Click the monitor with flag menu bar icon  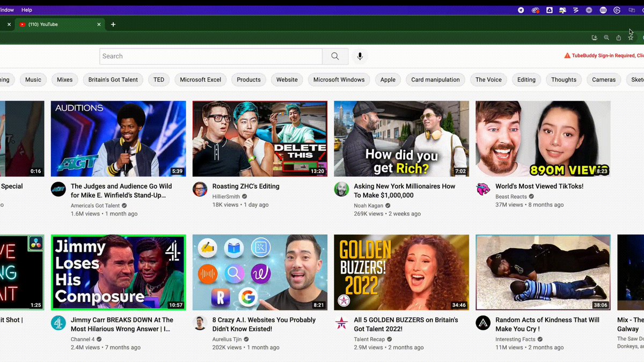[x=562, y=10]
